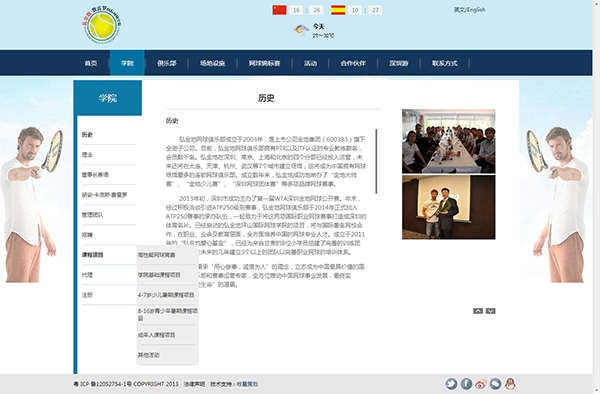Expand the 课程项目 sidebar item
Viewport: 600px width, 394px height.
[x=93, y=255]
